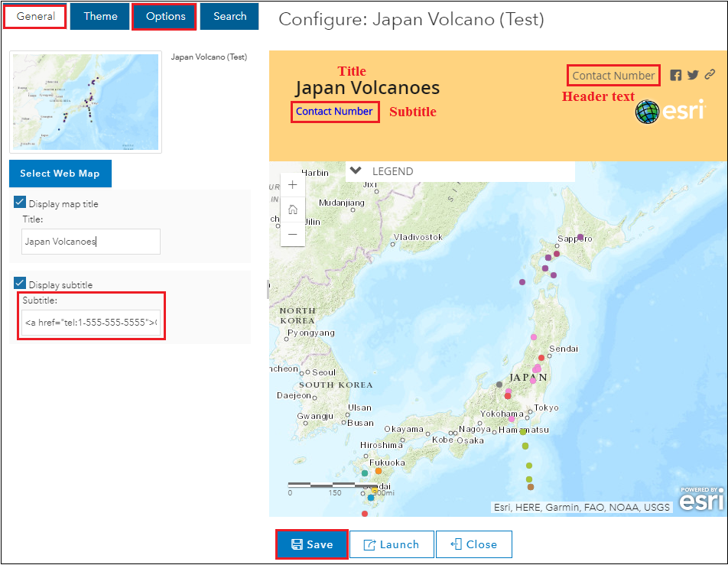Viewport: 728px width, 565px height.
Task: Click the blue Contact Number subtitle link
Action: (x=334, y=112)
